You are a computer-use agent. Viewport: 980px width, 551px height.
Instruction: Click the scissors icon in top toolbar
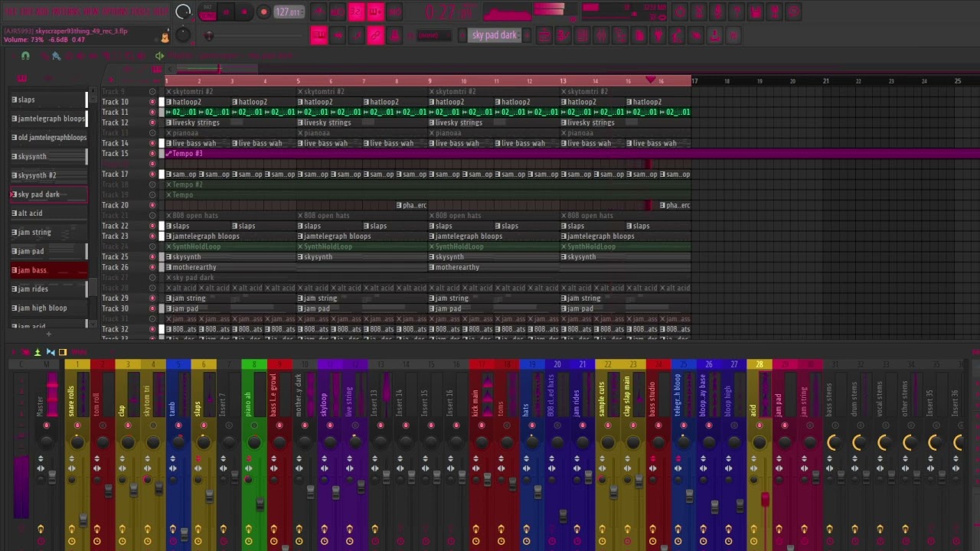[x=698, y=11]
